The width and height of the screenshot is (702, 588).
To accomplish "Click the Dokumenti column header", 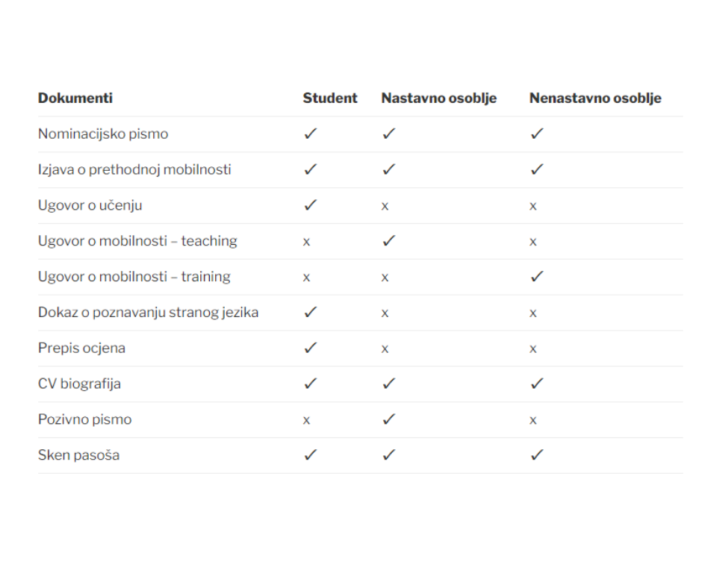I will 75,98.
